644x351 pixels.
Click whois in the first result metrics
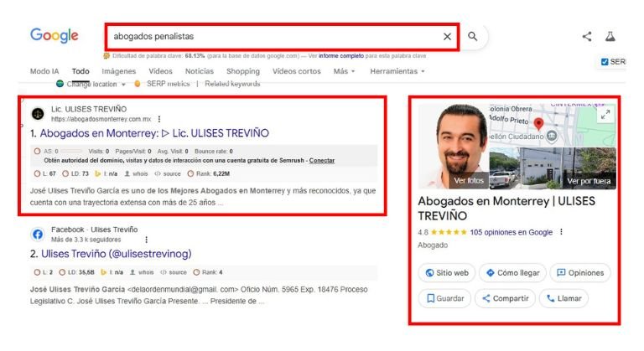(137, 173)
